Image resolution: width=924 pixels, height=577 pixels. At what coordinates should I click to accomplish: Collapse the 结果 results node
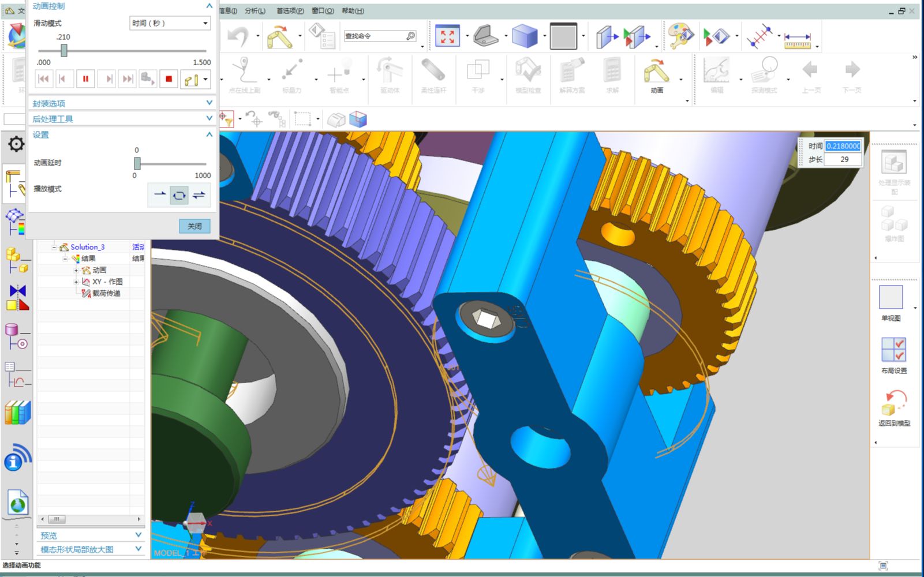click(x=65, y=258)
